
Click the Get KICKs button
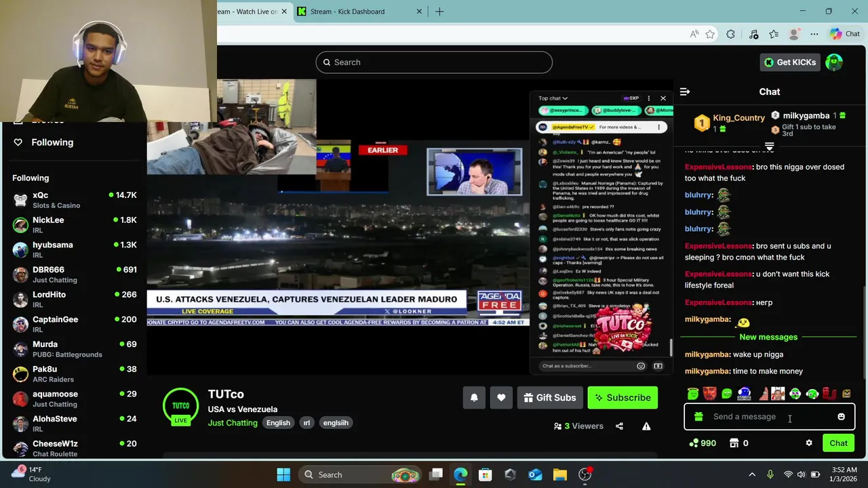pos(790,62)
